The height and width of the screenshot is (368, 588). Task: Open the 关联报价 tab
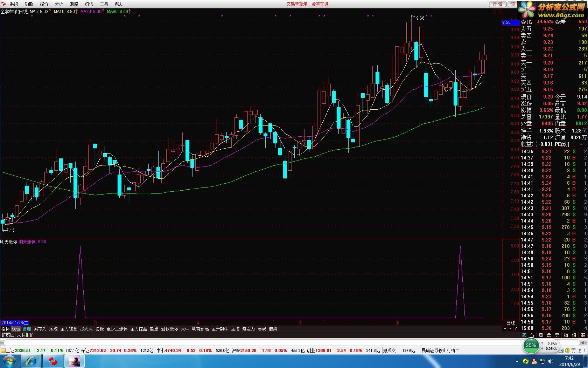point(26,335)
